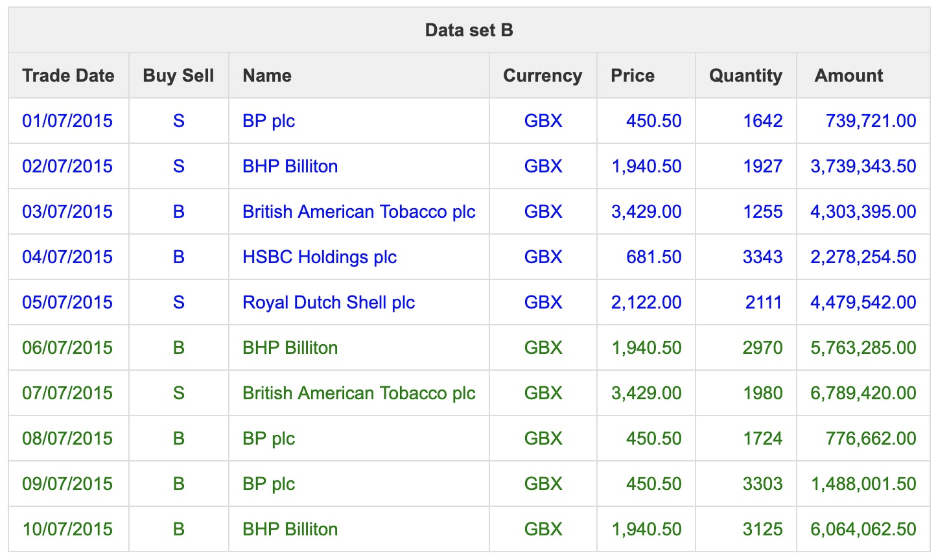The width and height of the screenshot is (936, 560).
Task: Select trade date 07/07/2015
Action: tap(67, 393)
